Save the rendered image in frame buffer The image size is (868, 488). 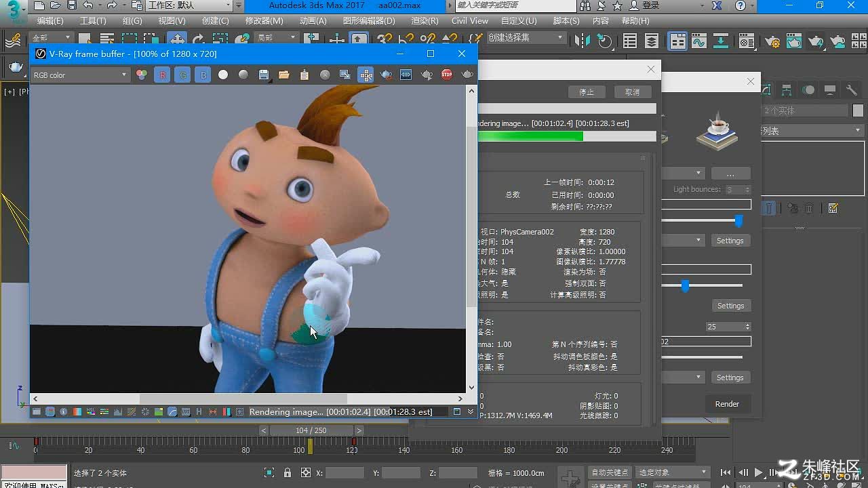tap(264, 75)
